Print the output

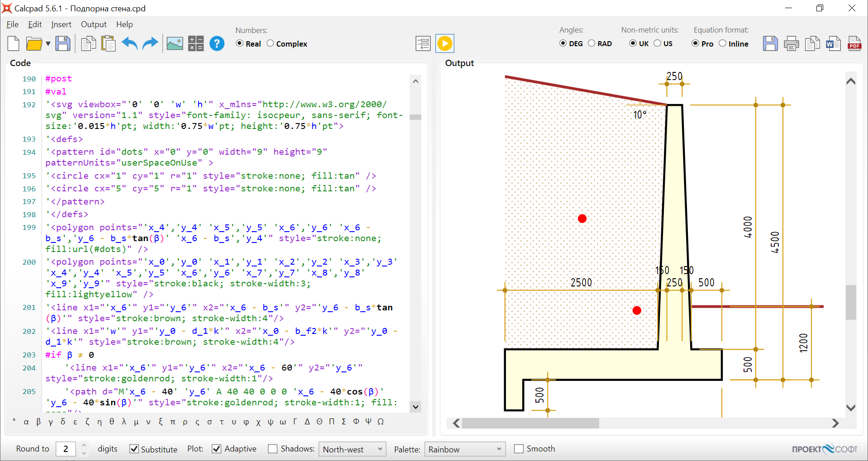pos(791,43)
